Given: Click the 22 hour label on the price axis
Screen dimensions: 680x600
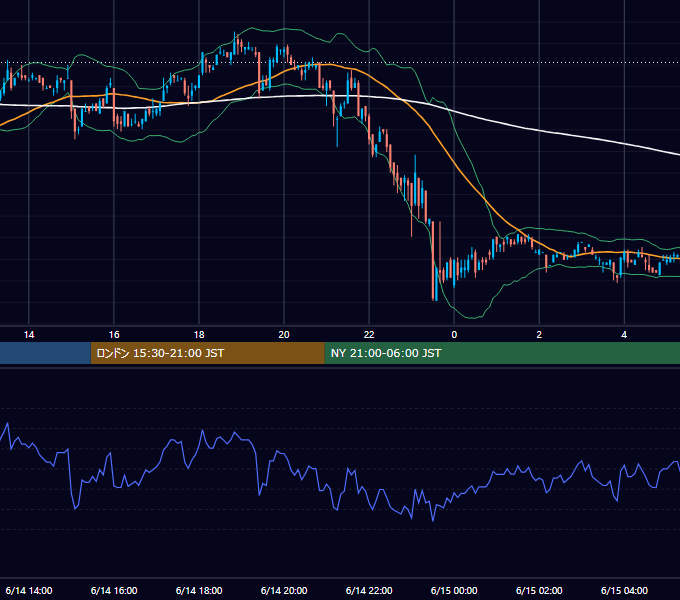Looking at the screenshot, I should [x=369, y=335].
